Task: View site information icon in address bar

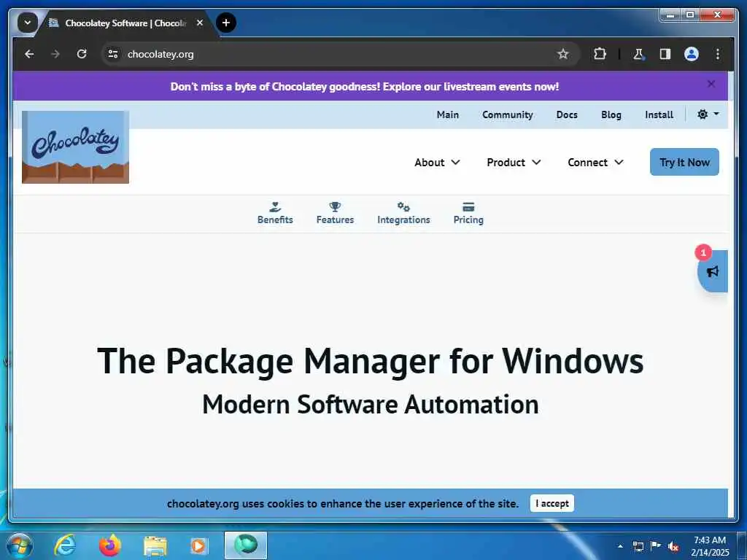Action: tap(113, 54)
